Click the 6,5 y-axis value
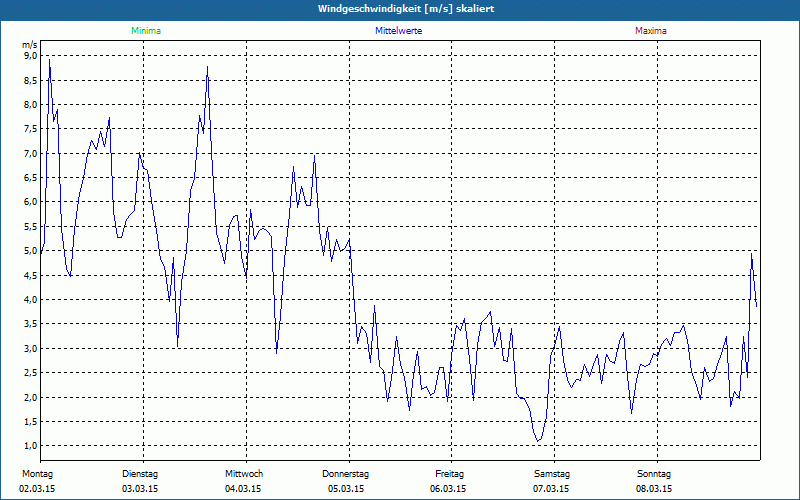 [31, 178]
